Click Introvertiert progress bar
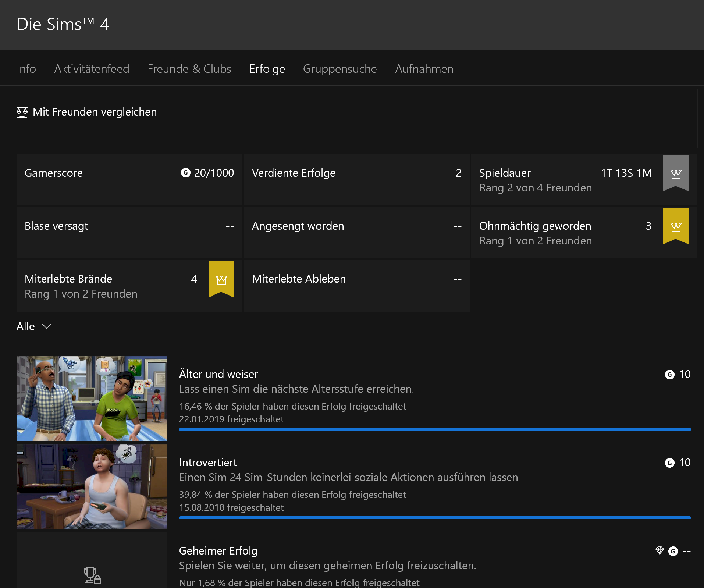 pos(435,518)
